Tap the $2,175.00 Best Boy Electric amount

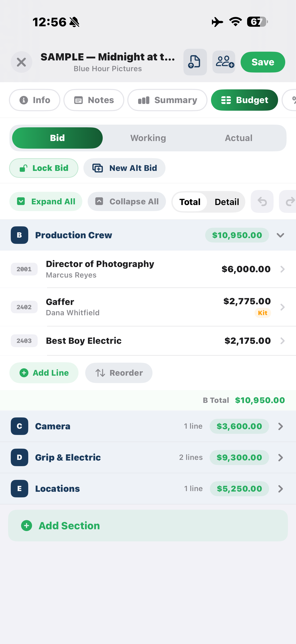247,341
